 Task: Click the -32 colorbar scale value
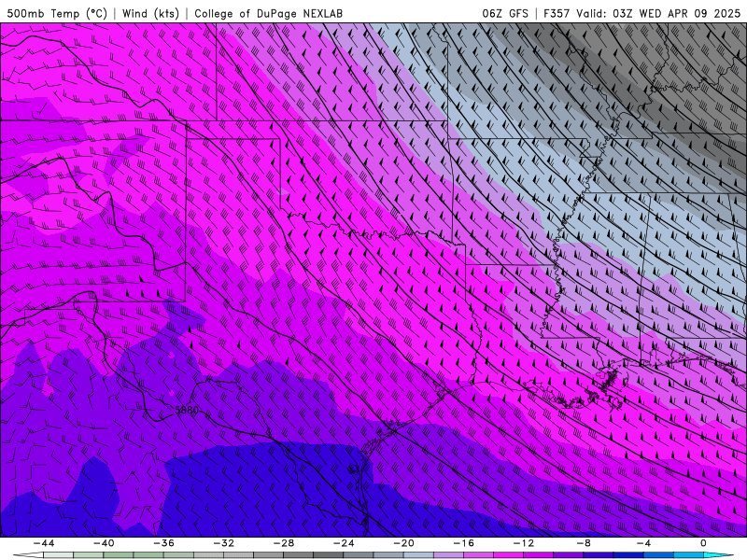pyautogui.click(x=223, y=543)
